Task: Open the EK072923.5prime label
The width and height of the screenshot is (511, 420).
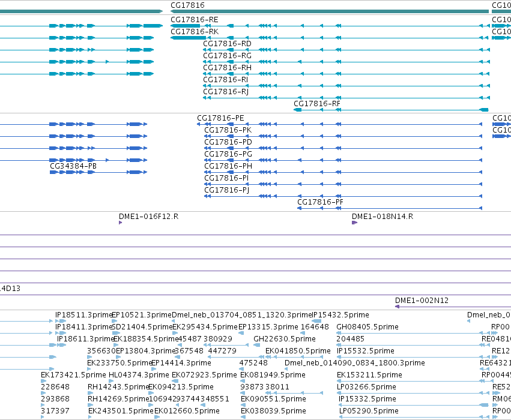Action: click(x=204, y=375)
